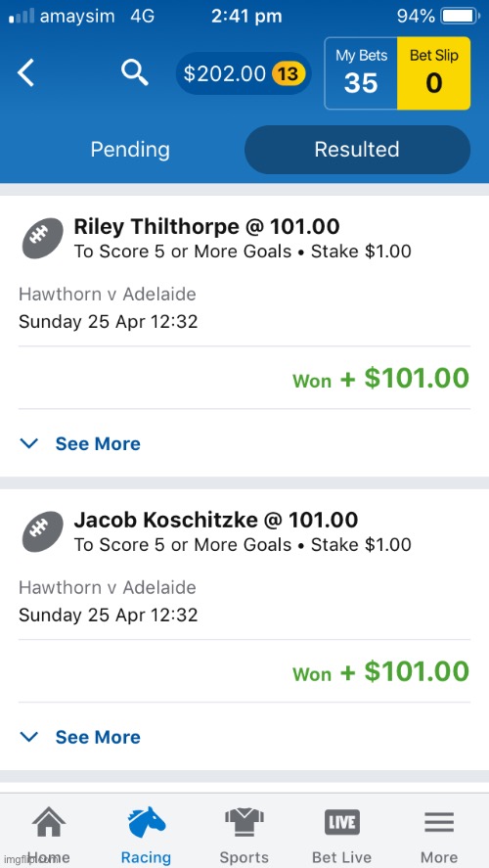This screenshot has width=489, height=868.
Task: Click the chevron beside first See More
Action: tap(28, 443)
